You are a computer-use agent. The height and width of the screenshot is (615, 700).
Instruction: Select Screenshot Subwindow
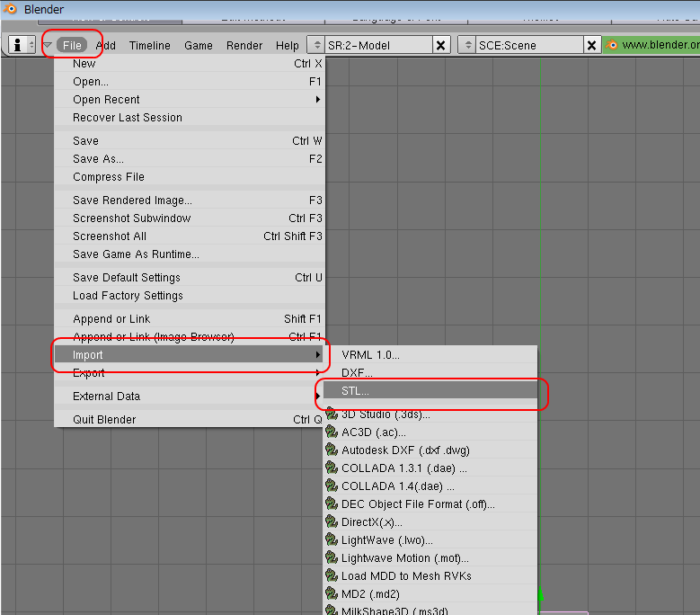(x=190, y=218)
